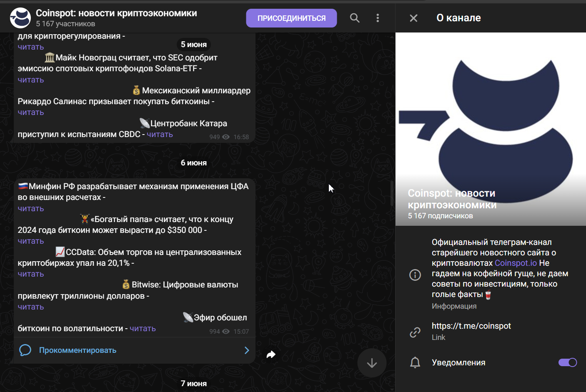Expand comments using the right chevron
This screenshot has height=392, width=586.
click(x=247, y=350)
